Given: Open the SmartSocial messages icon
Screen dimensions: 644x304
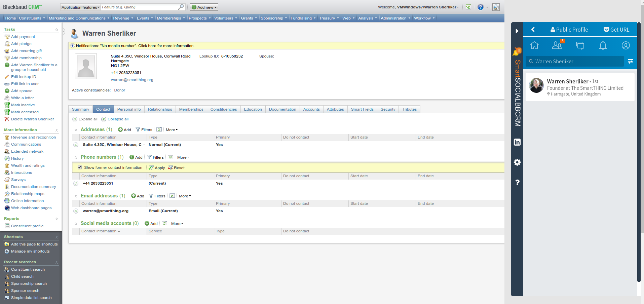Looking at the screenshot, I should click(x=580, y=45).
